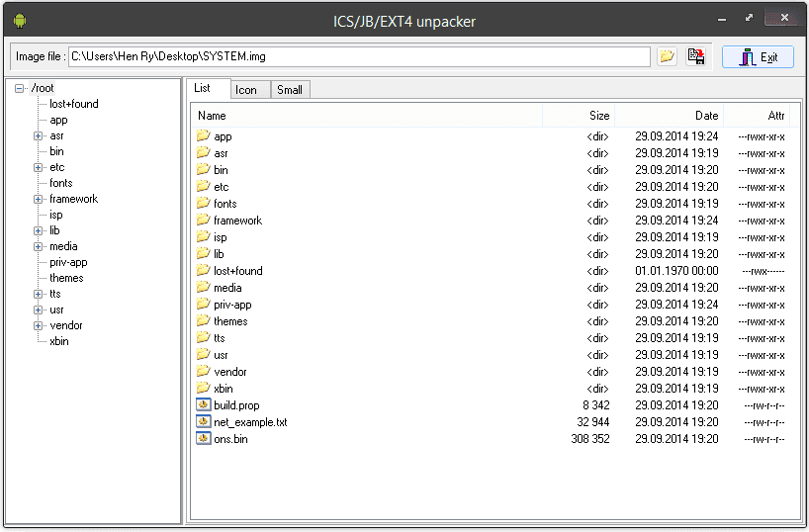Select priv-app in the folder tree
This screenshot has width=809, height=532.
pos(68,262)
